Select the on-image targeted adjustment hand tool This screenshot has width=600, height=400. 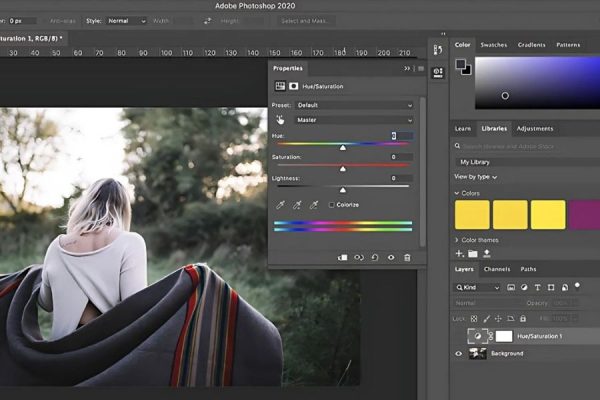[x=281, y=120]
